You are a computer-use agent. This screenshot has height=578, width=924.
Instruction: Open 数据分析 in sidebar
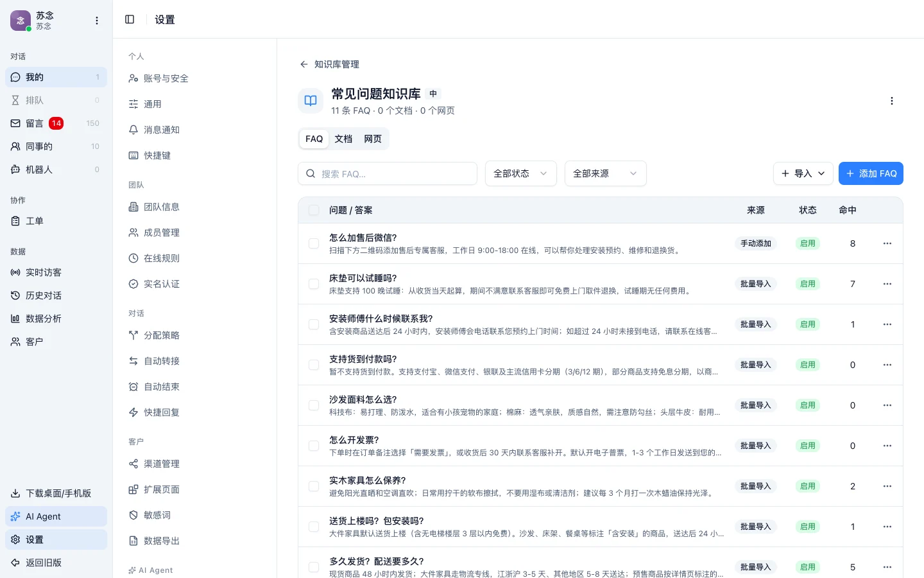[56, 319]
